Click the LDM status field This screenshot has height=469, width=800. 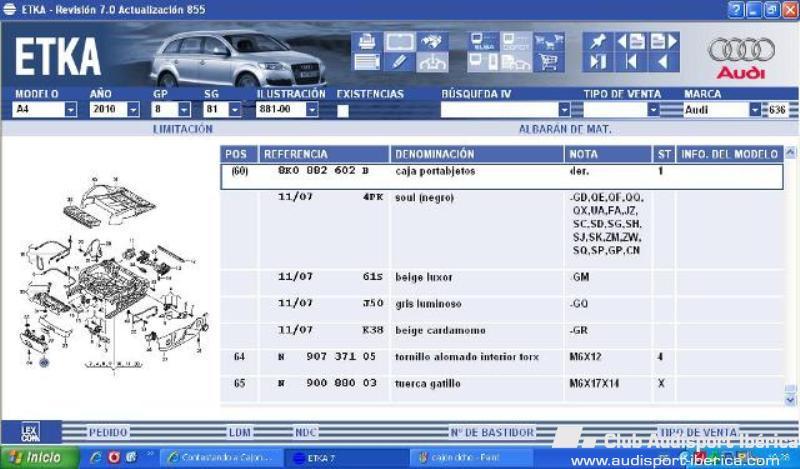pos(239,433)
